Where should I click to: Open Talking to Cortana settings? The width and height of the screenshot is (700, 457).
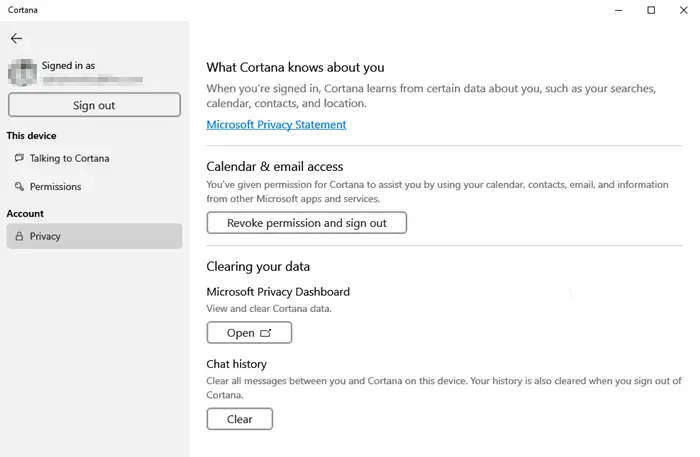pyautogui.click(x=94, y=158)
